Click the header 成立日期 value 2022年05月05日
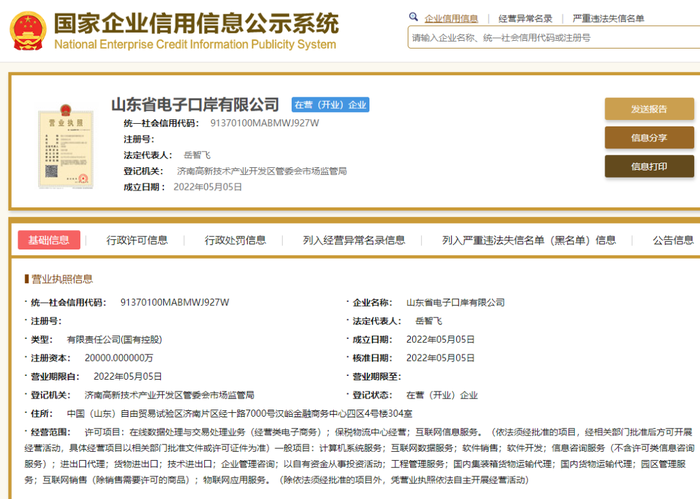 [208, 187]
